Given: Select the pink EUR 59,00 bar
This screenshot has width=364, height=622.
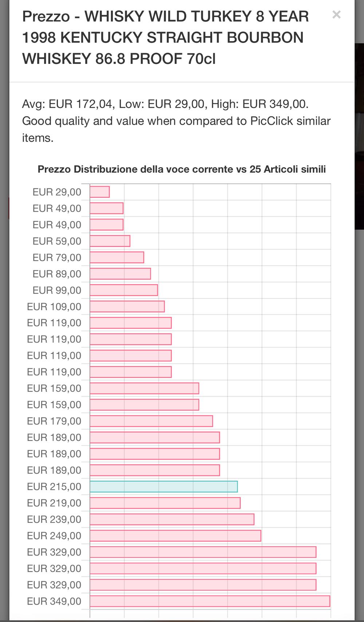Looking at the screenshot, I should pos(110,241).
